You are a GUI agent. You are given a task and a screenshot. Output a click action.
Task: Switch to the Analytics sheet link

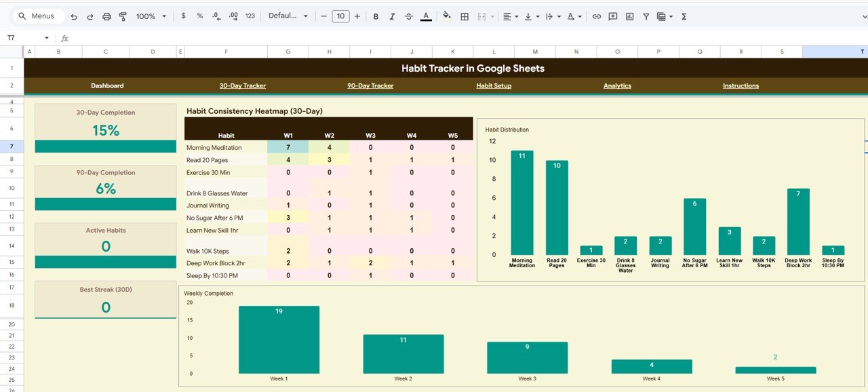click(x=617, y=85)
